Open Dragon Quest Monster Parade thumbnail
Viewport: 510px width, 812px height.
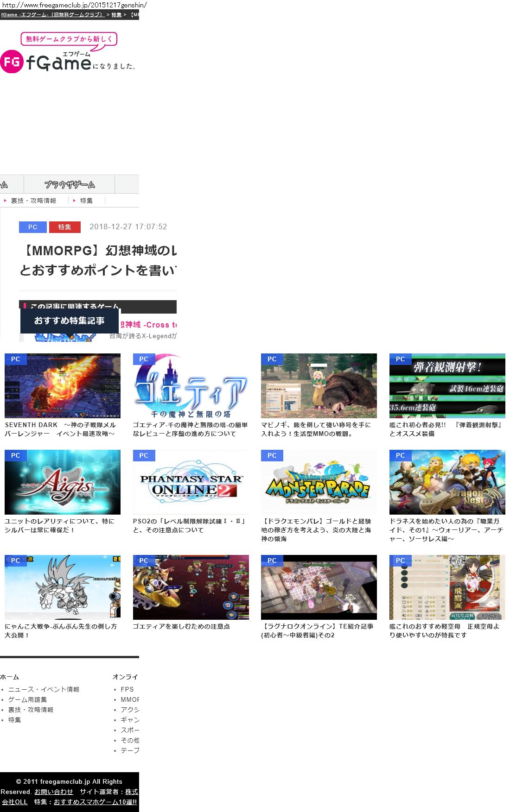tap(319, 482)
